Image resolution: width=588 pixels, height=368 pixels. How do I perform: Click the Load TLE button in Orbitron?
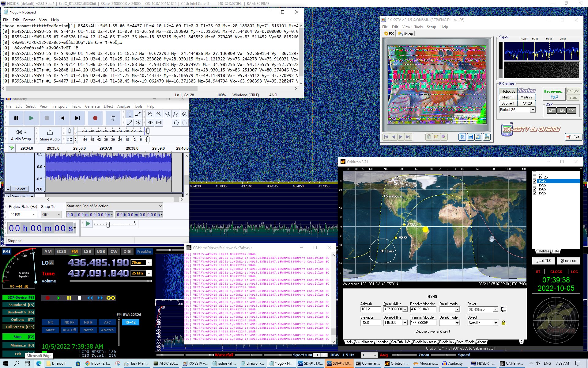pyautogui.click(x=544, y=260)
